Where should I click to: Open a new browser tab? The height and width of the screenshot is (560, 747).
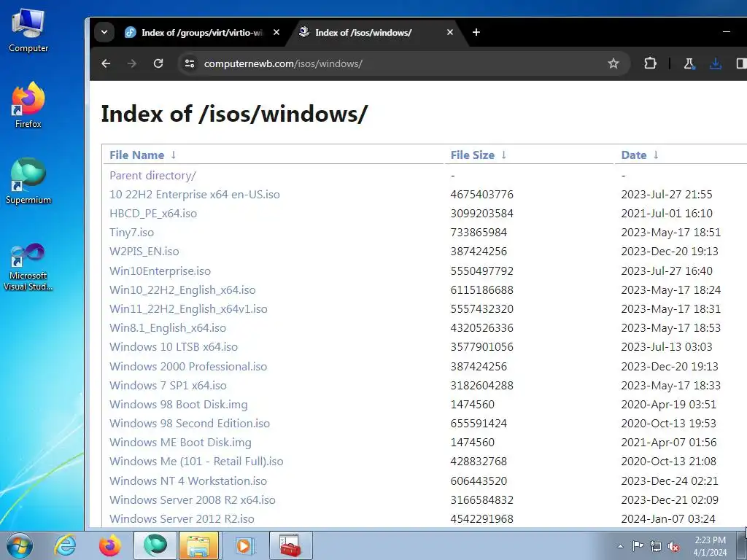tap(476, 32)
